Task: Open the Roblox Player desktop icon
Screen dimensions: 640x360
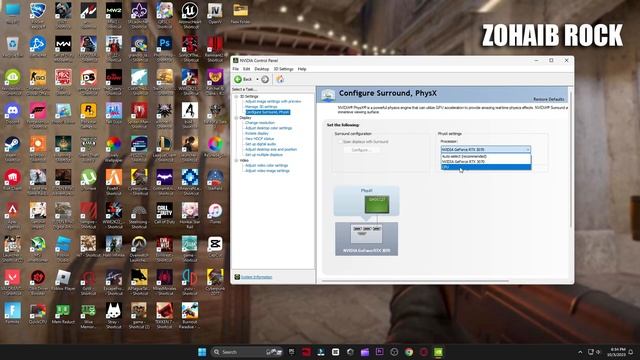Action: coord(63,281)
